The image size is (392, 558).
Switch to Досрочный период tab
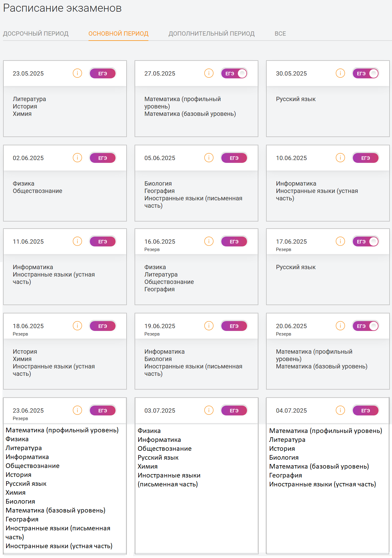[x=36, y=33]
